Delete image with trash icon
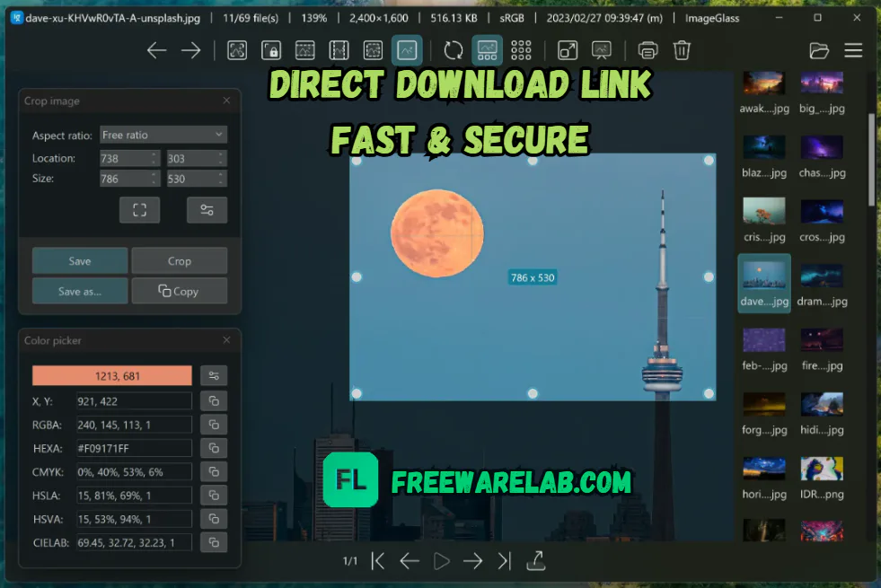 [x=682, y=50]
